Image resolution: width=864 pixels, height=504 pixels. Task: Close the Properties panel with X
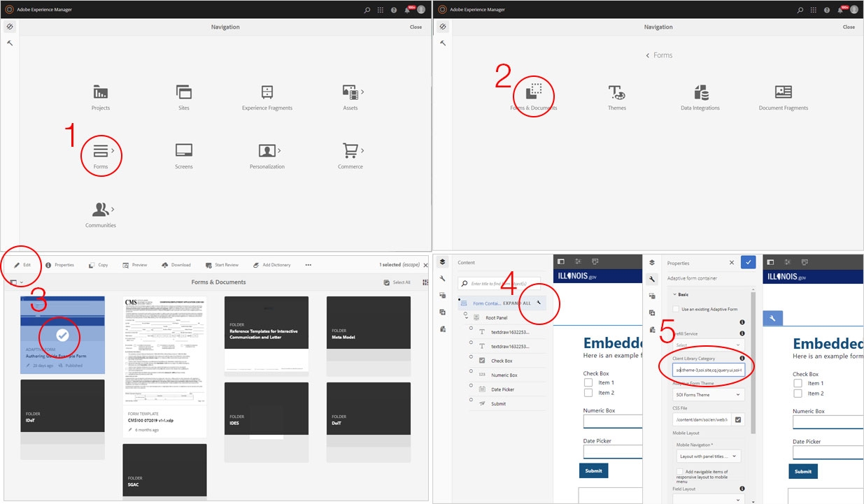(732, 263)
